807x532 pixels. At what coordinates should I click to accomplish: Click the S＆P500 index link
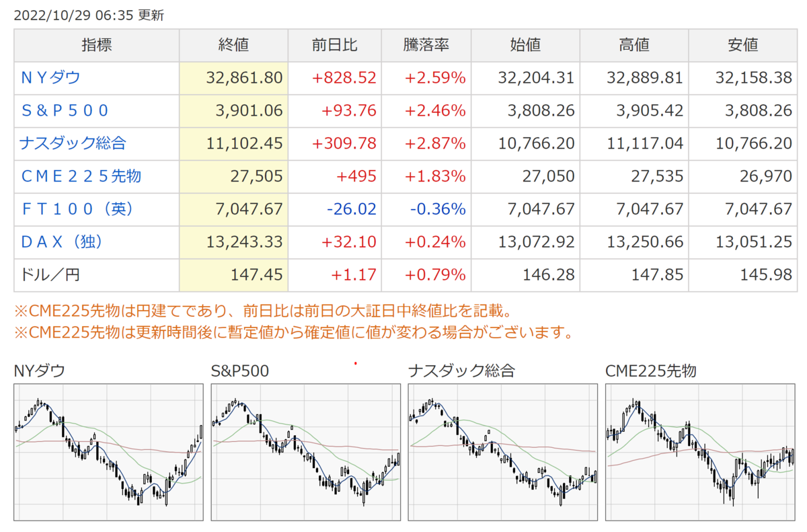[65, 110]
